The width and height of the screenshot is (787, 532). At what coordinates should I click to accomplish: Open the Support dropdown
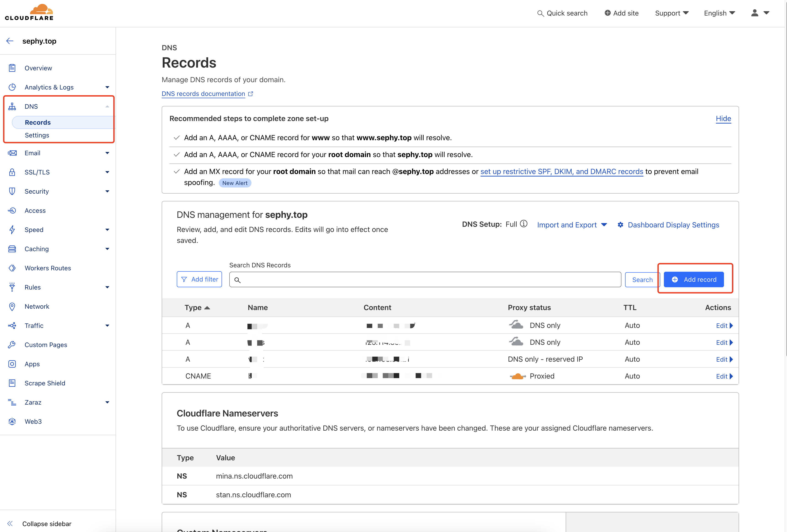[672, 13]
